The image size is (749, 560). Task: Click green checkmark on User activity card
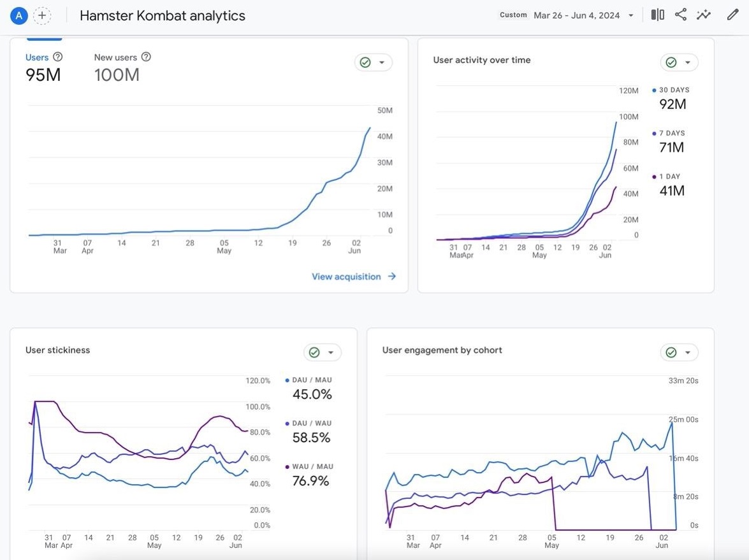[x=671, y=62]
